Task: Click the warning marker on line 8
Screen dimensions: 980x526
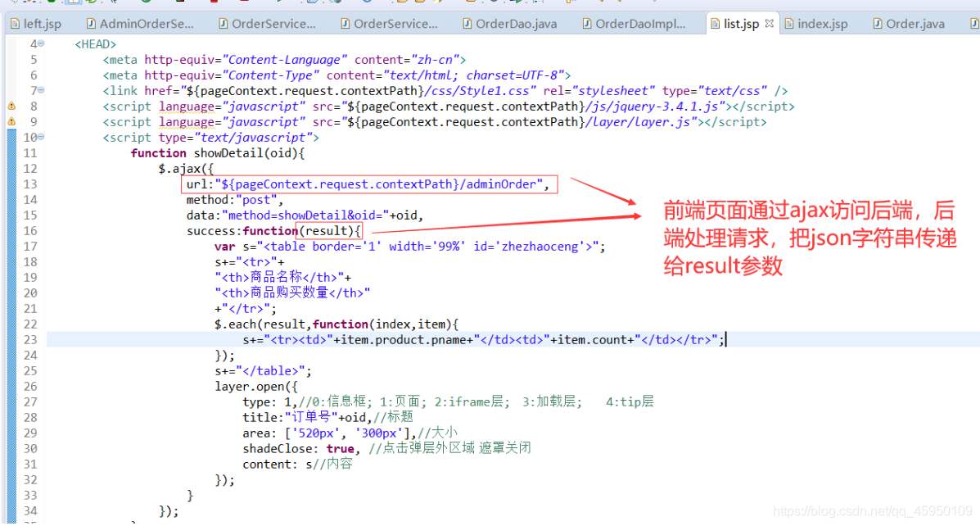Action: click(11, 106)
